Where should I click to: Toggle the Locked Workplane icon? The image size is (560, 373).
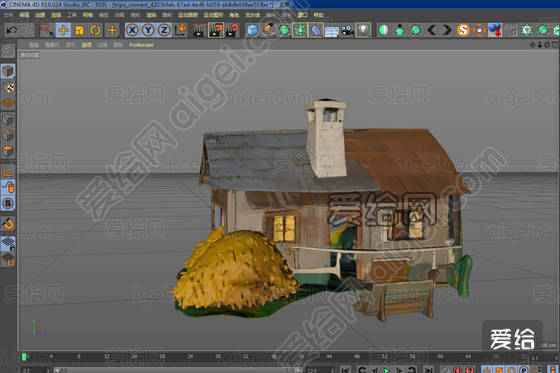(8, 243)
